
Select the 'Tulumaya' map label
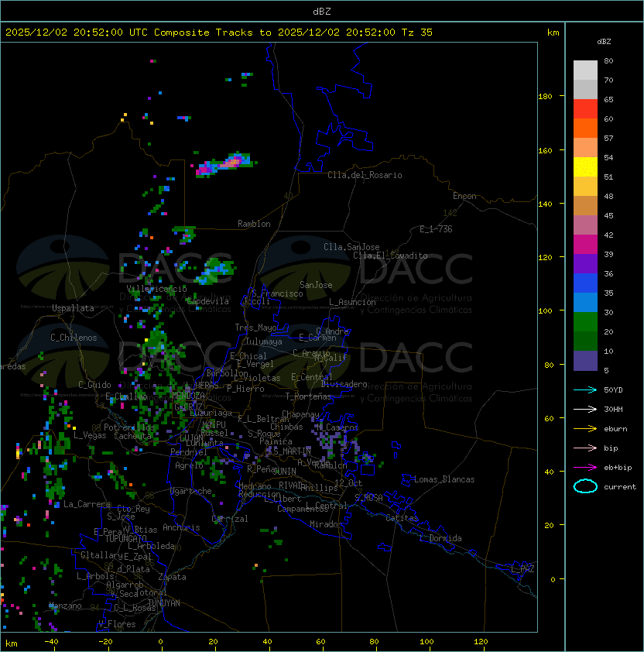coord(264,341)
